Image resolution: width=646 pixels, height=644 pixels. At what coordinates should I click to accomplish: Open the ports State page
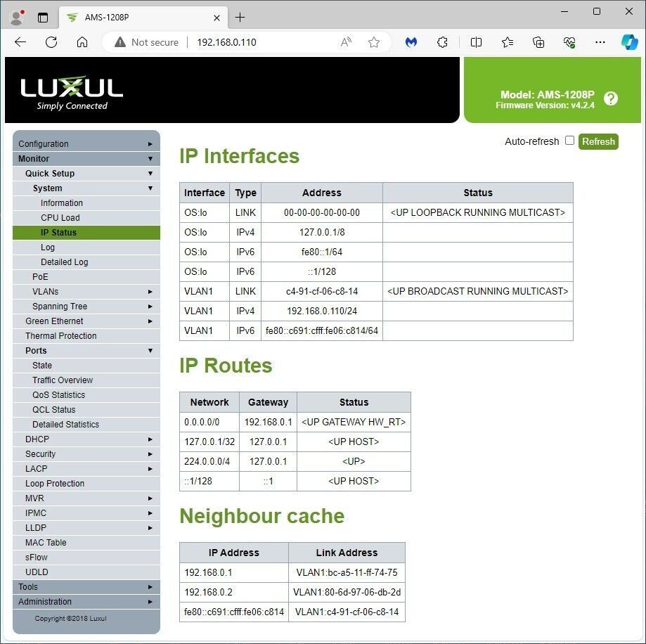[86, 366]
